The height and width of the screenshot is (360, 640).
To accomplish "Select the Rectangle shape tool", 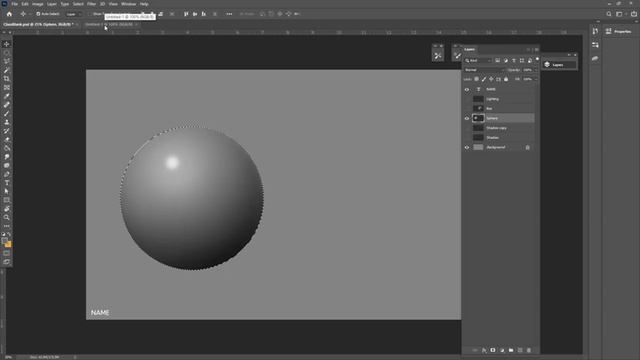I will [x=7, y=200].
